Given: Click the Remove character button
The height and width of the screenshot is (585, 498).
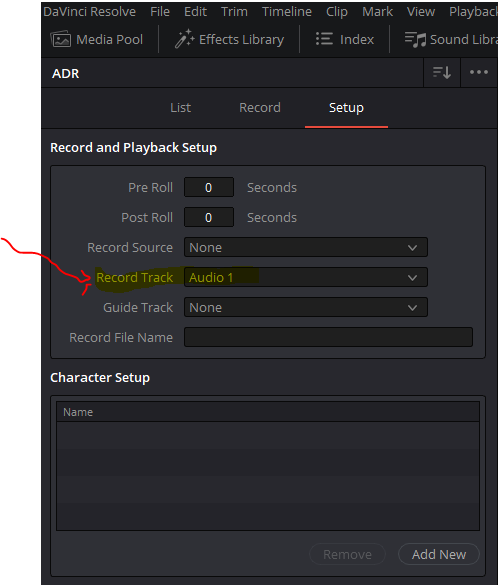Looking at the screenshot, I should [347, 554].
